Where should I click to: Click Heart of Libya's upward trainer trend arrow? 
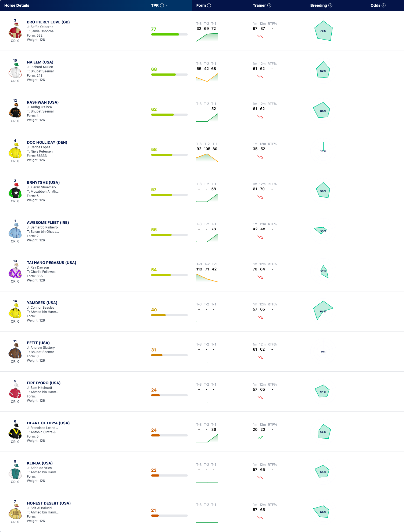[260, 438]
